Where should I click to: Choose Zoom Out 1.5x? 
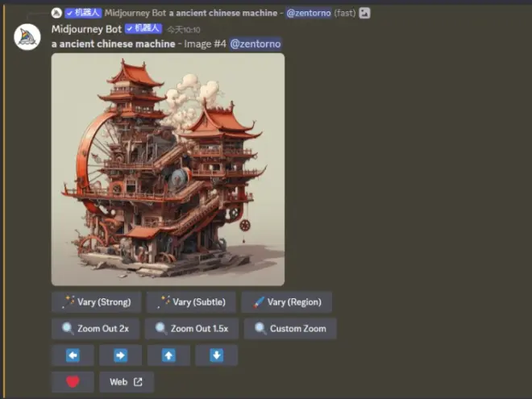pos(192,329)
